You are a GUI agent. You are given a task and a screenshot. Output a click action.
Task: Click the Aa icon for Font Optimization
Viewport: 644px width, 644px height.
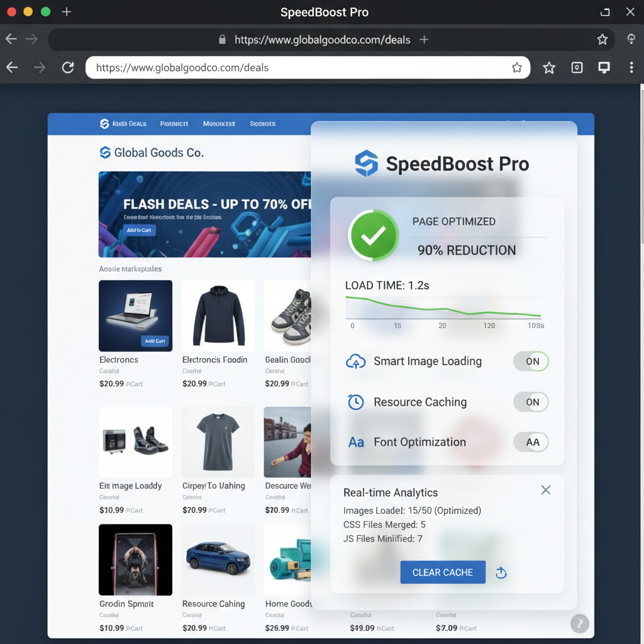click(356, 442)
